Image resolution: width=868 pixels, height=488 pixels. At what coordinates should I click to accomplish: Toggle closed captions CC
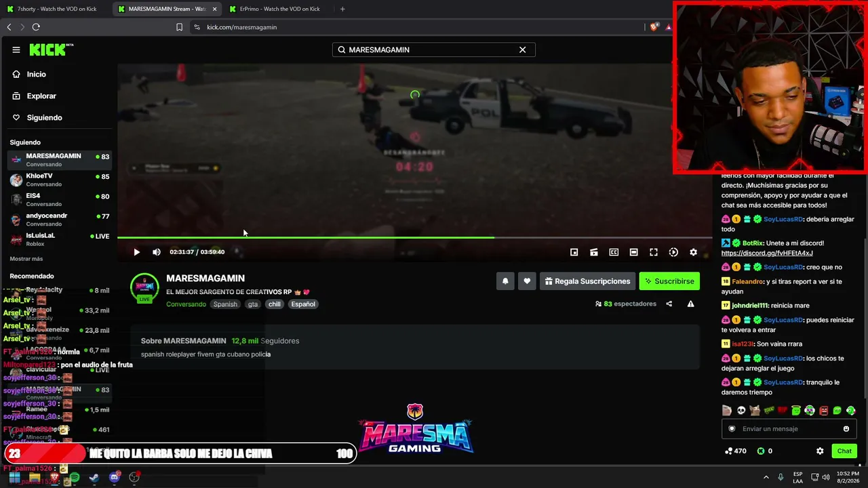click(x=614, y=252)
